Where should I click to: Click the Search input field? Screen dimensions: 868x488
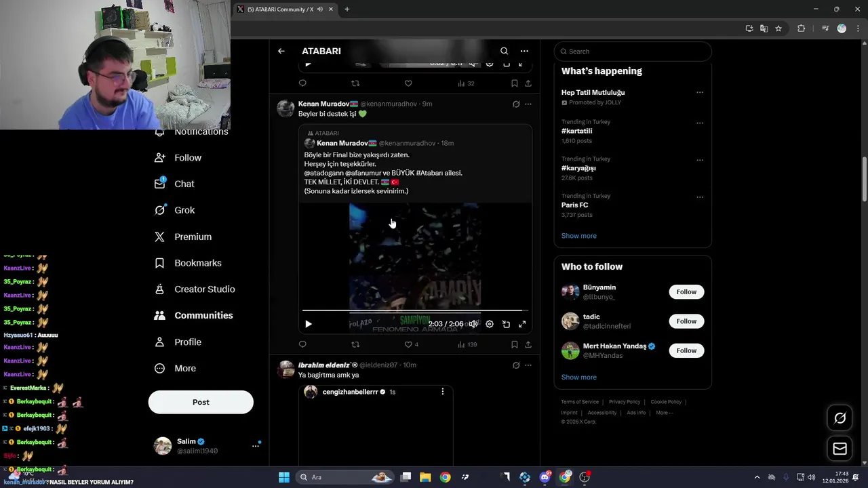[633, 52]
